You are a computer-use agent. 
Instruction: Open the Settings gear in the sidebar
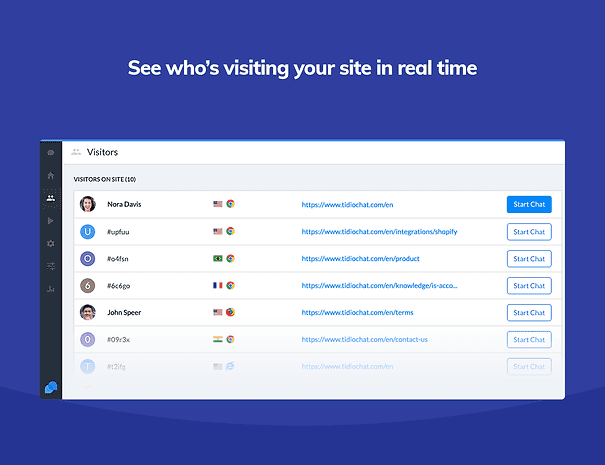50,243
